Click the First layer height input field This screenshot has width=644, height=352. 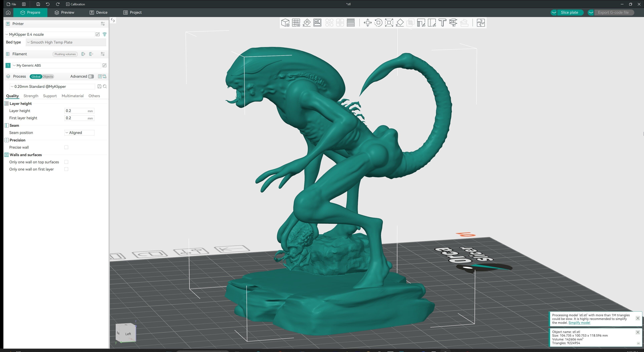79,118
